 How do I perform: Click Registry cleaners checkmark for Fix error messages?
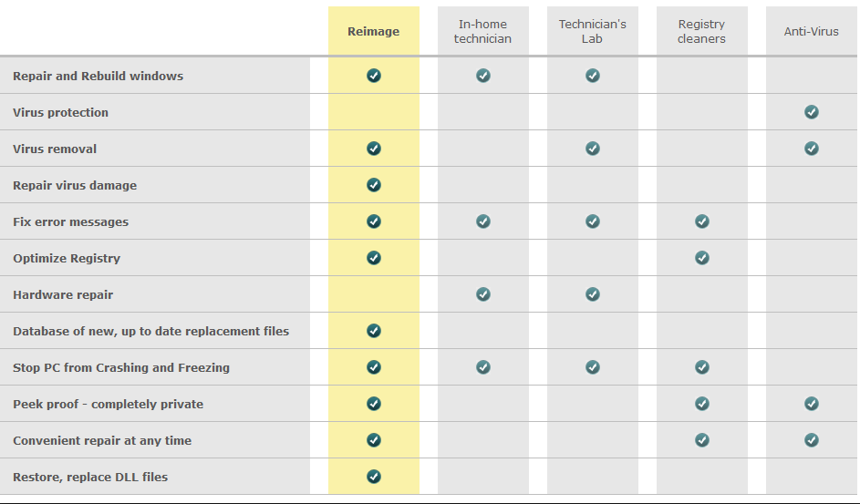[702, 221]
